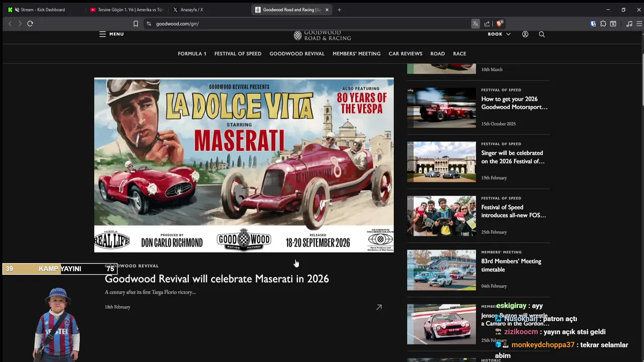Click the KAMP YAYINI overlay bar

[x=60, y=269]
